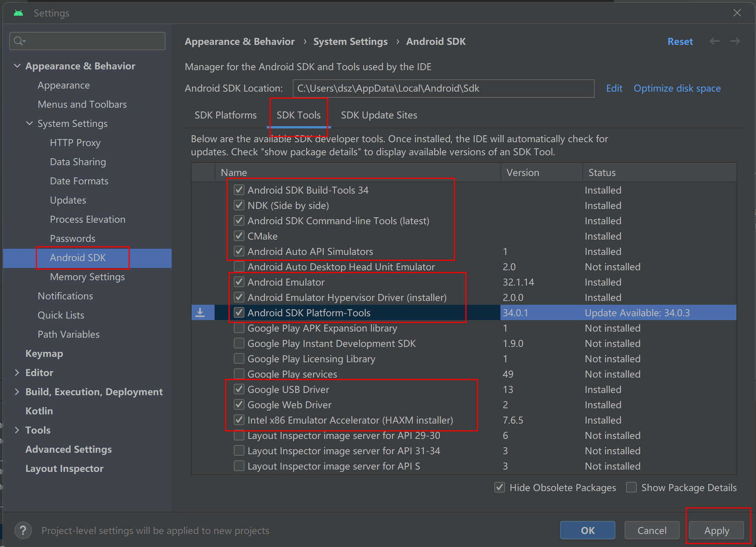The image size is (756, 547).
Task: Click the Reset link
Action: [x=680, y=41]
